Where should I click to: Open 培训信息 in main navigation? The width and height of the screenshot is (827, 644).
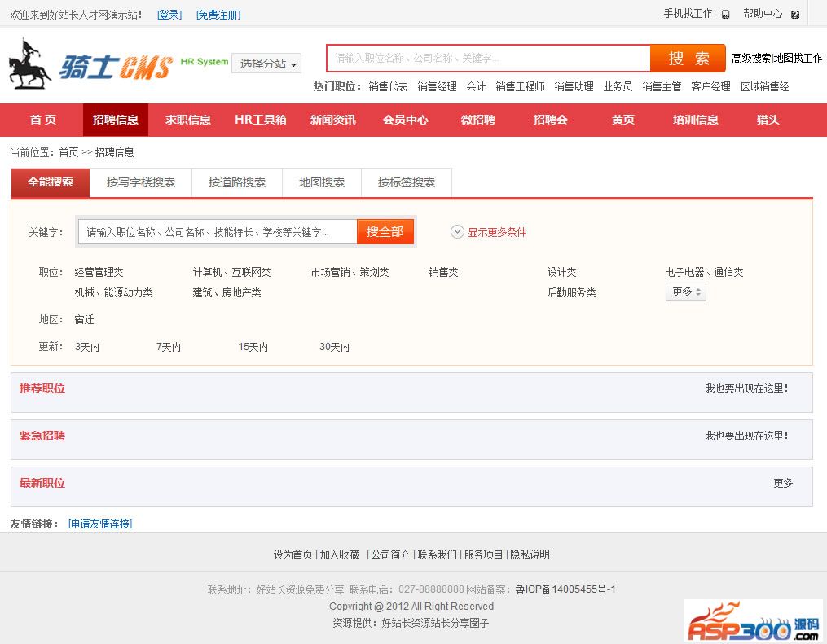(x=696, y=120)
